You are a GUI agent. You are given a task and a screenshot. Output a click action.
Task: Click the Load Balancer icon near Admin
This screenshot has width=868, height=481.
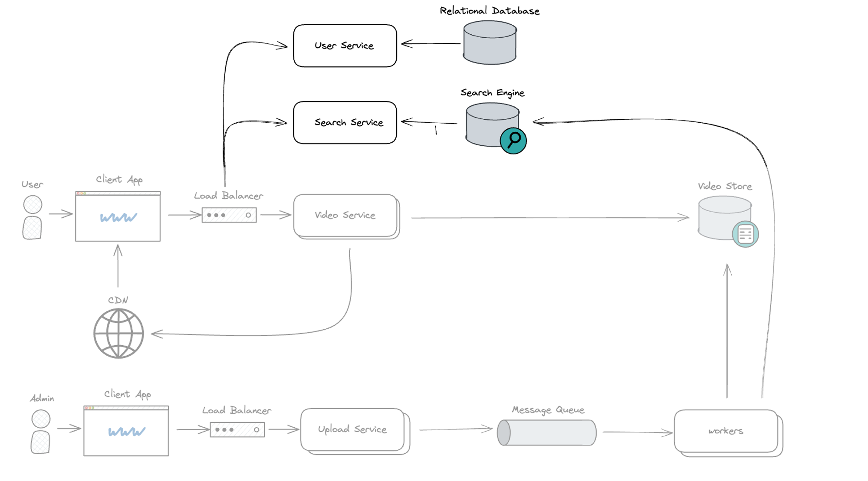pyautogui.click(x=237, y=430)
